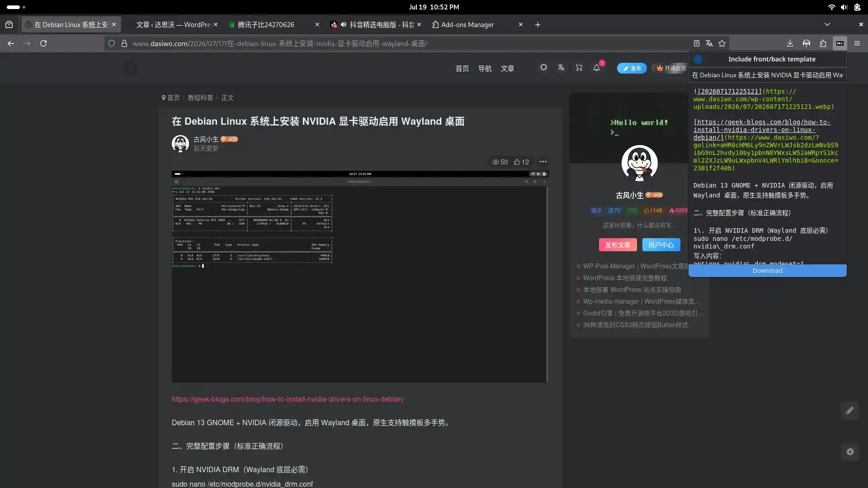The width and height of the screenshot is (868, 488).
Task: Open author 古风小生 name under title
Action: [206, 139]
